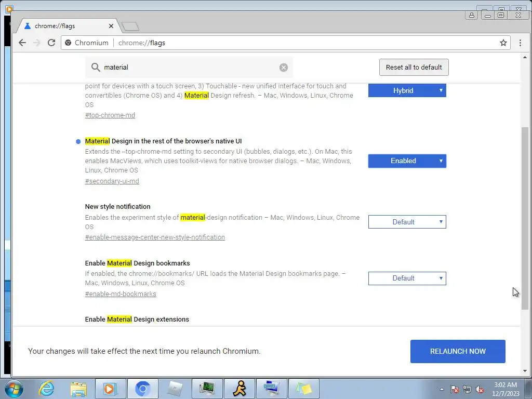The width and height of the screenshot is (532, 399).
Task: Click the Reset all to default button
Action: coord(414,67)
